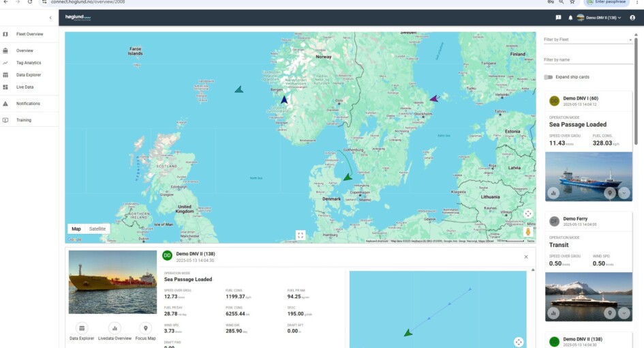
Task: Click the Demo DNV II ship photo
Action: click(112, 282)
